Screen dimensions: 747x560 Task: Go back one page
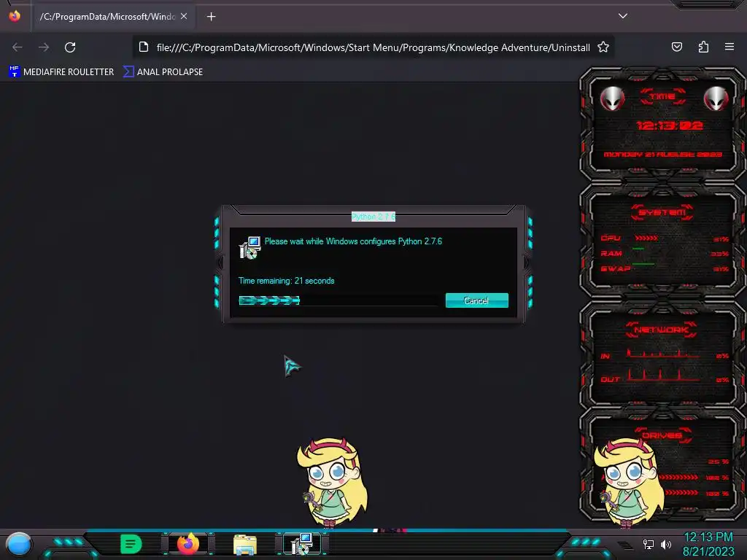[x=18, y=47]
